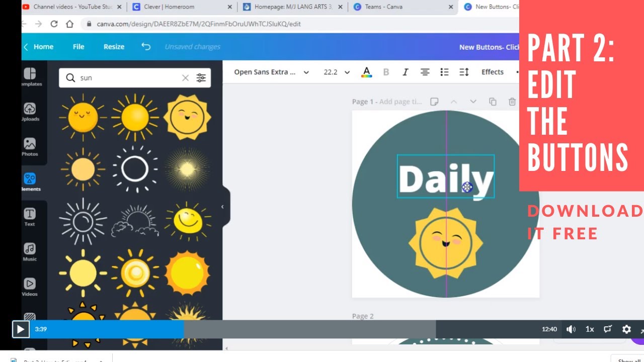Select the sun graphic on the canvas
644x362 pixels.
pos(446,244)
